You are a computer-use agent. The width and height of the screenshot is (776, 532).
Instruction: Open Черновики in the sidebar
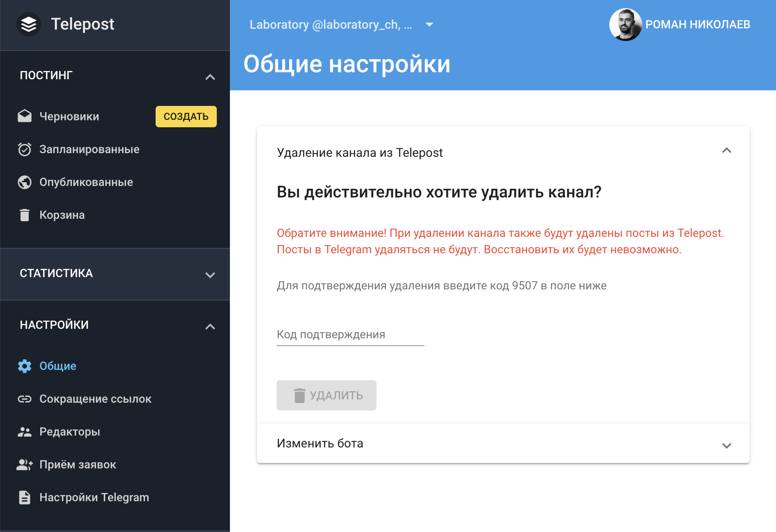click(69, 116)
